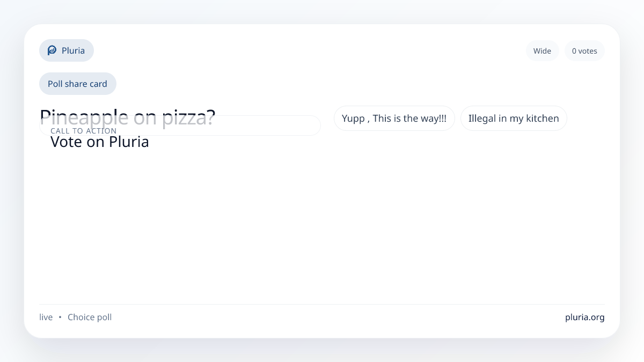Click the Choice poll label
The height and width of the screenshot is (362, 644).
[90, 317]
